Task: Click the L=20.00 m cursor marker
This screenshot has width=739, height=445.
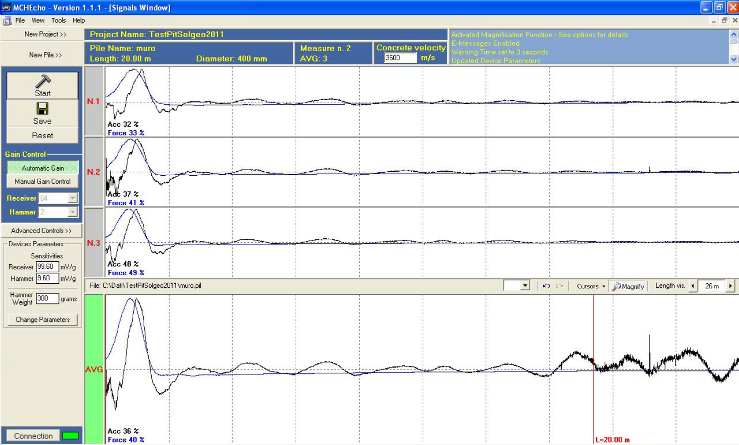Action: (613, 439)
